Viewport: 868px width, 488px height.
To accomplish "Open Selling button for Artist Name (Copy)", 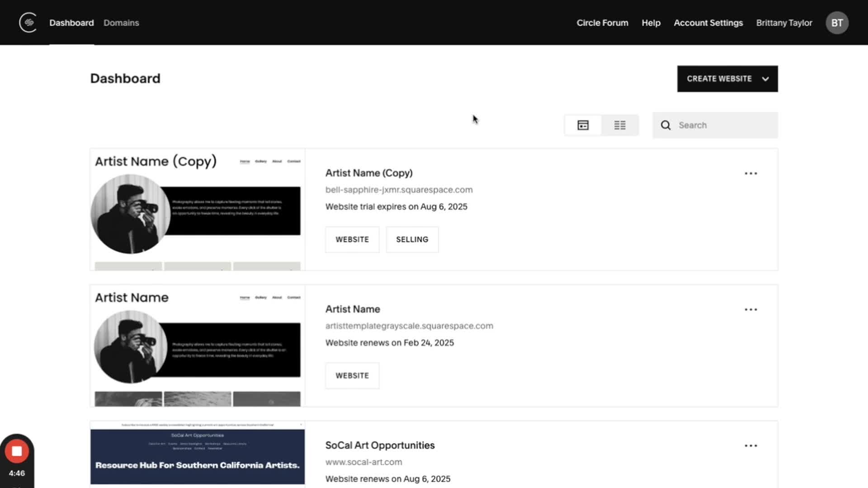I will (x=412, y=239).
